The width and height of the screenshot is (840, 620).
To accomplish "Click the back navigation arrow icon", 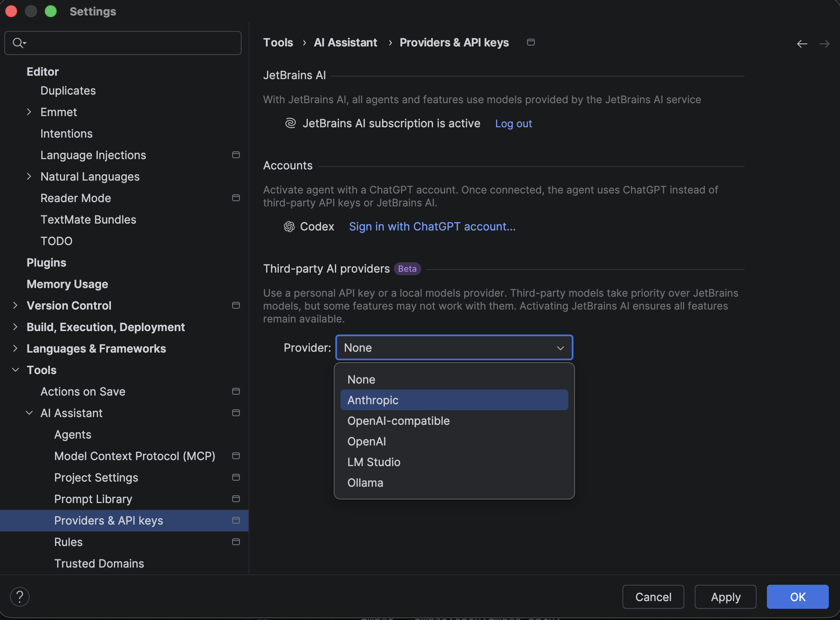I will pos(802,44).
